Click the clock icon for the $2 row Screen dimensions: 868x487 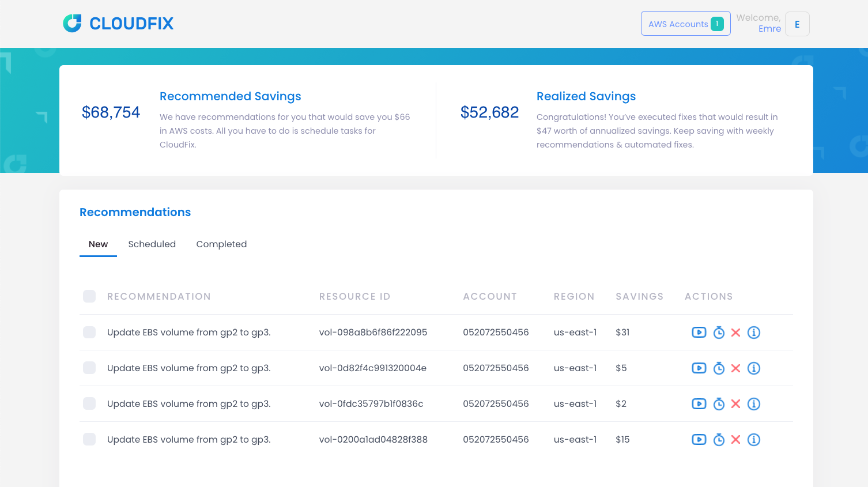pyautogui.click(x=719, y=404)
